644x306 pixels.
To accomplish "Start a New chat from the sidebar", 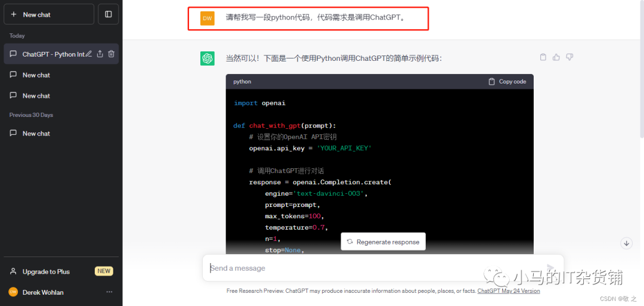I will (49, 14).
